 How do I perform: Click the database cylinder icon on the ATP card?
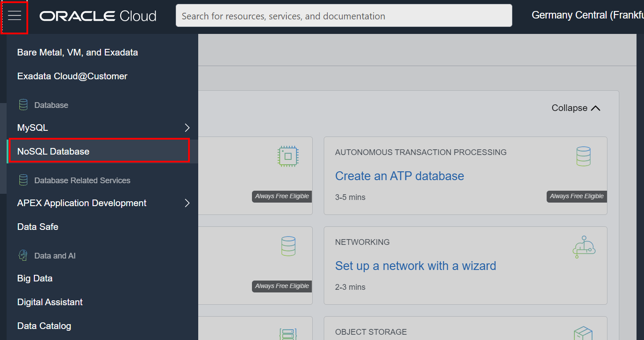[584, 156]
